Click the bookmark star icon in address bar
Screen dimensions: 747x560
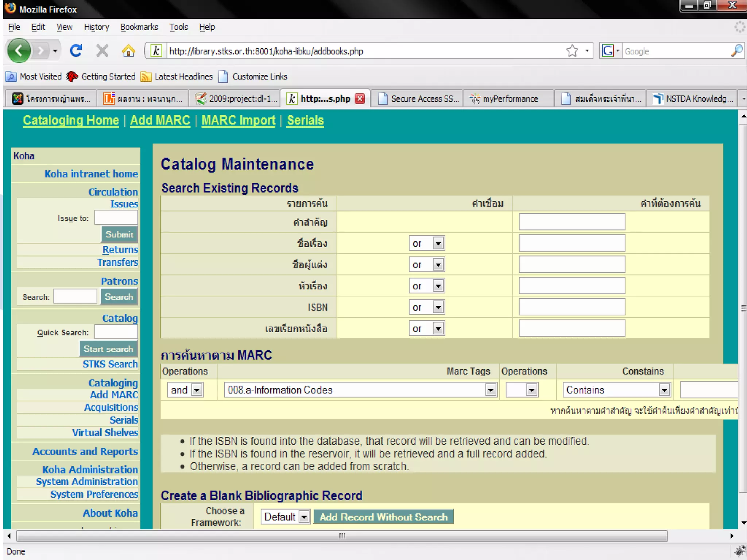pos(572,51)
